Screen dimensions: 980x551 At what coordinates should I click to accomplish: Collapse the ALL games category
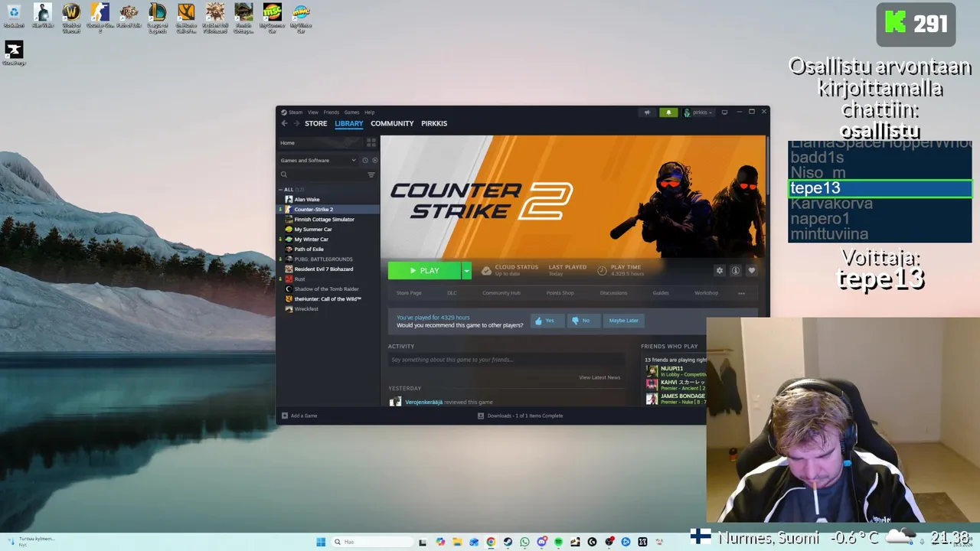pos(281,189)
